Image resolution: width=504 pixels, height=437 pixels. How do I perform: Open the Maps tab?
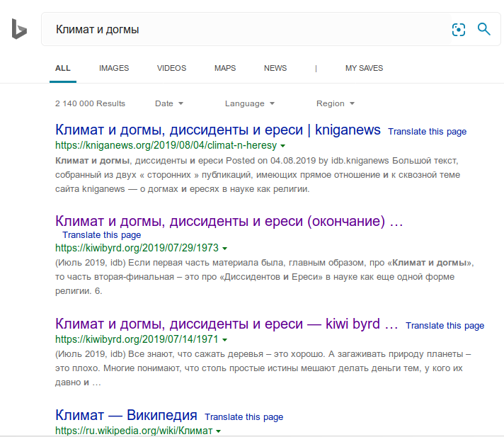pyautogui.click(x=225, y=68)
